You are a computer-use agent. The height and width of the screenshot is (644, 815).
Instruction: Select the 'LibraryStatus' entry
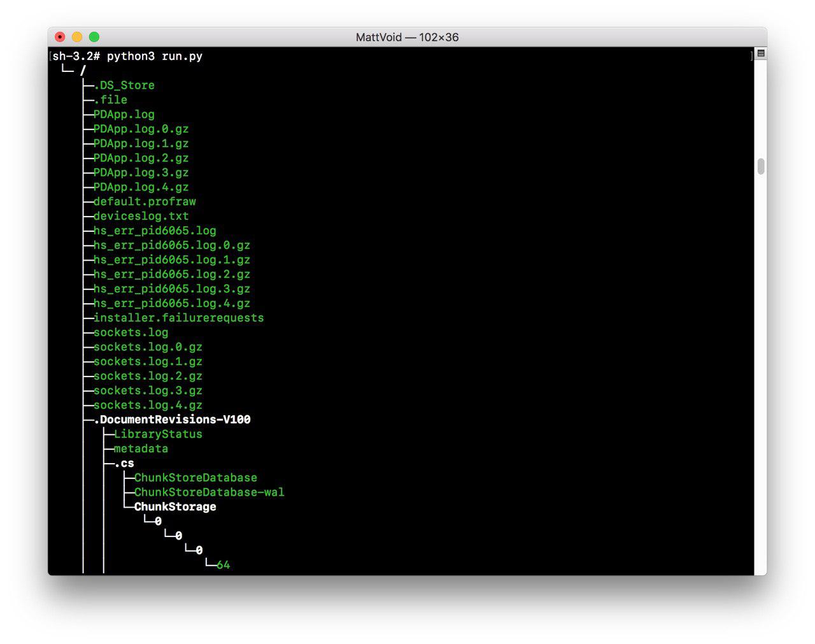pos(158,434)
